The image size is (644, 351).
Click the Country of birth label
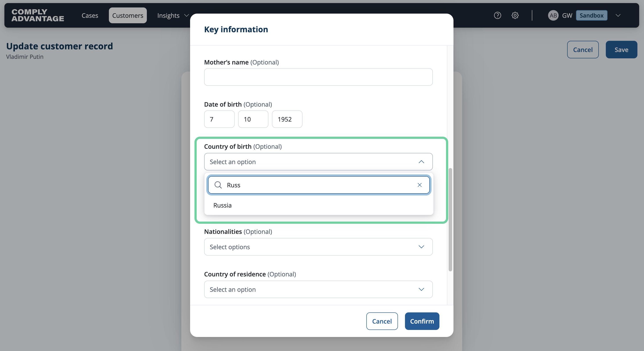(x=228, y=146)
